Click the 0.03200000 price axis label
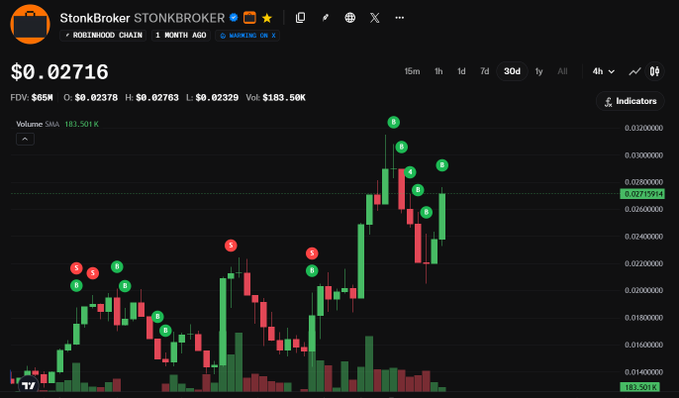 click(643, 128)
